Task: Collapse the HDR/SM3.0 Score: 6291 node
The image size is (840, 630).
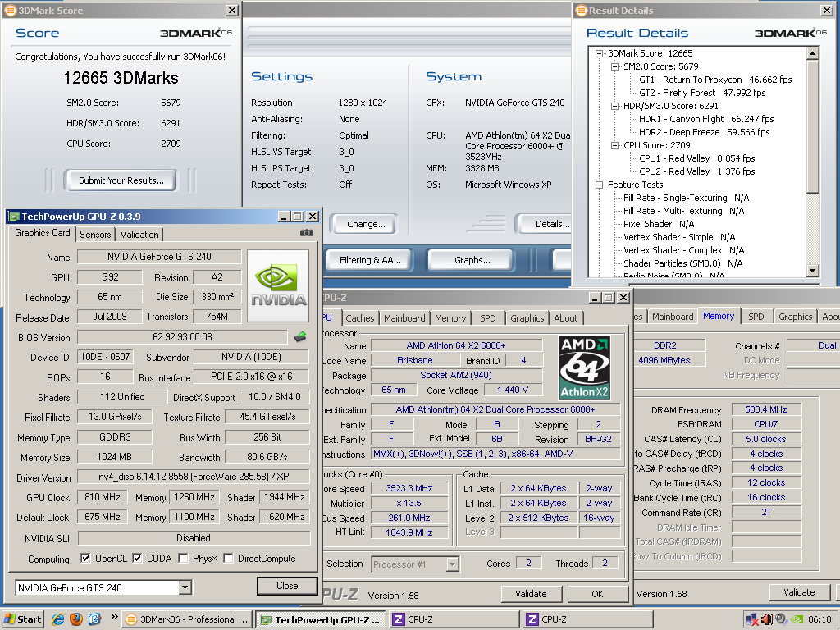Action: [x=615, y=106]
